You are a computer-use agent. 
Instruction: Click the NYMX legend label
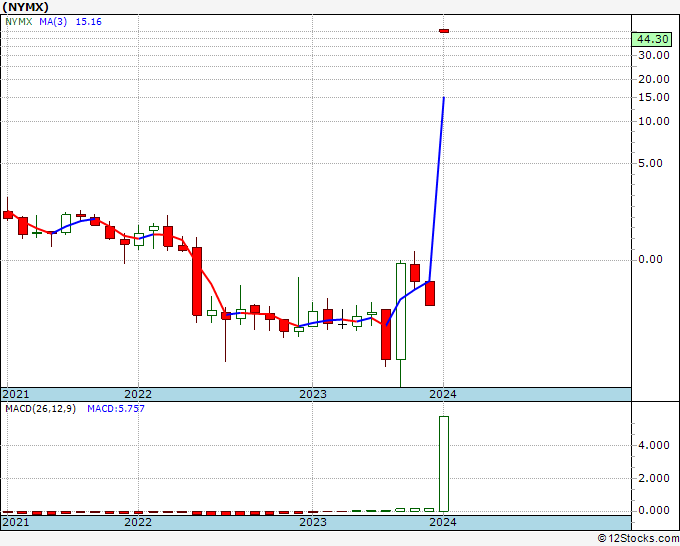19,22
